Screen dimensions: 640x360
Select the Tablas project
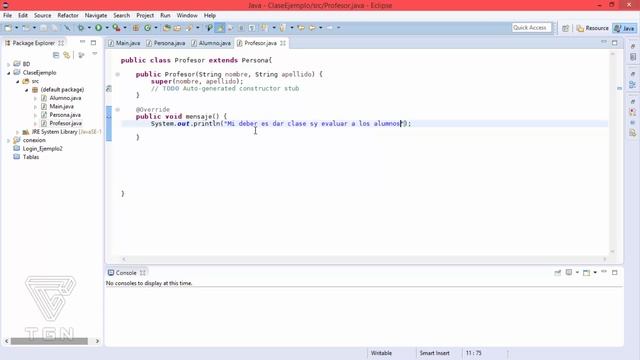point(31,157)
